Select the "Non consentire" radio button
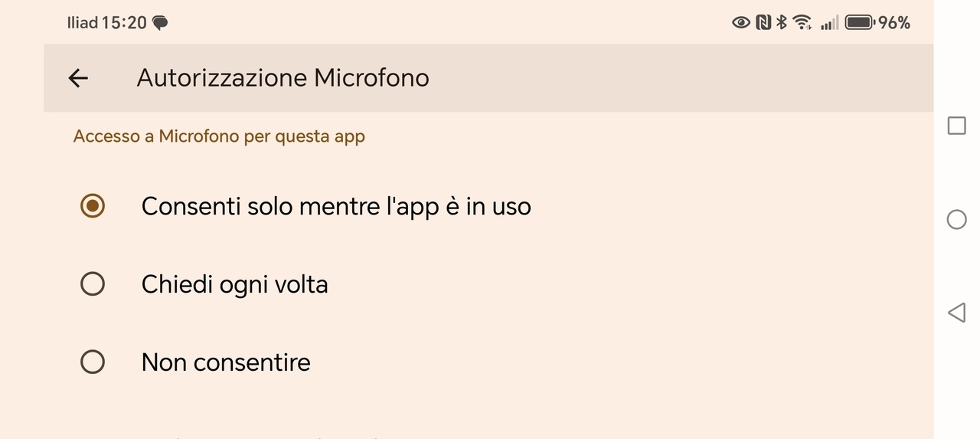The width and height of the screenshot is (980, 439). 93,362
